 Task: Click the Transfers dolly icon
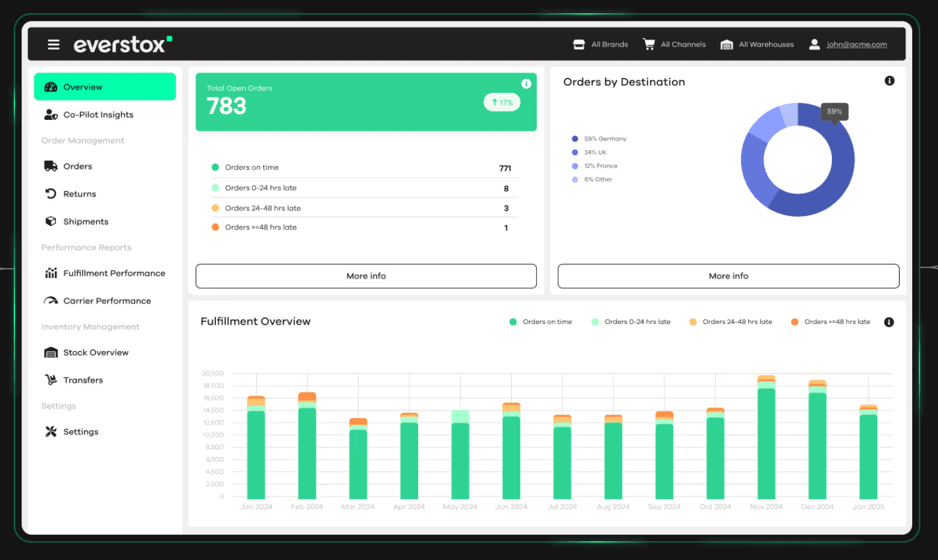tap(51, 380)
